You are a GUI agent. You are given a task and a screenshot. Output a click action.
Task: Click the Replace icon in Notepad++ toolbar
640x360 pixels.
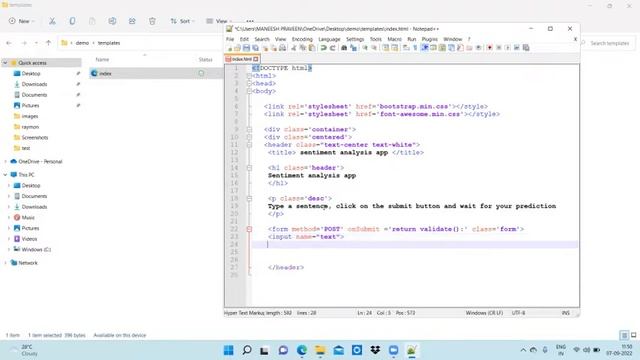pyautogui.click(x=353, y=48)
